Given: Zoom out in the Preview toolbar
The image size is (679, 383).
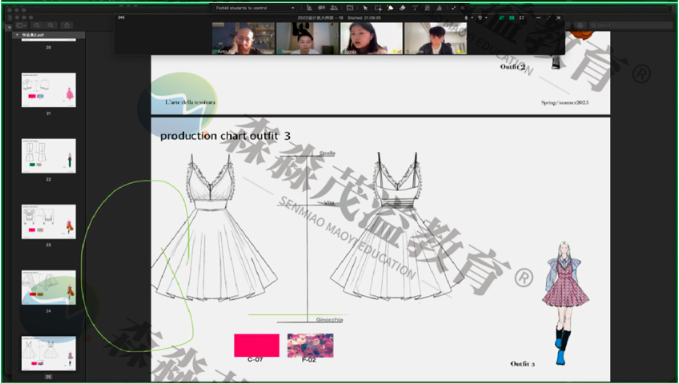Looking at the screenshot, I should tap(37, 26).
